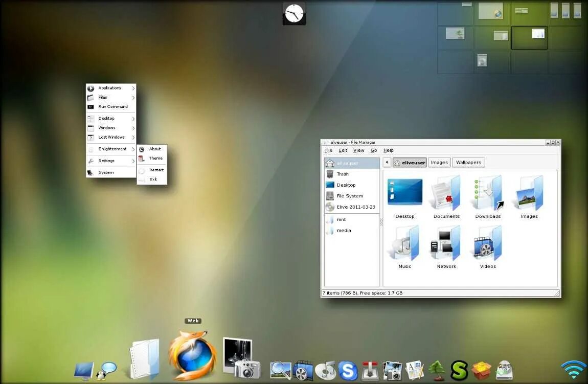This screenshot has height=384, width=588.
Task: Open the Downloads folder icon
Action: pos(488,197)
